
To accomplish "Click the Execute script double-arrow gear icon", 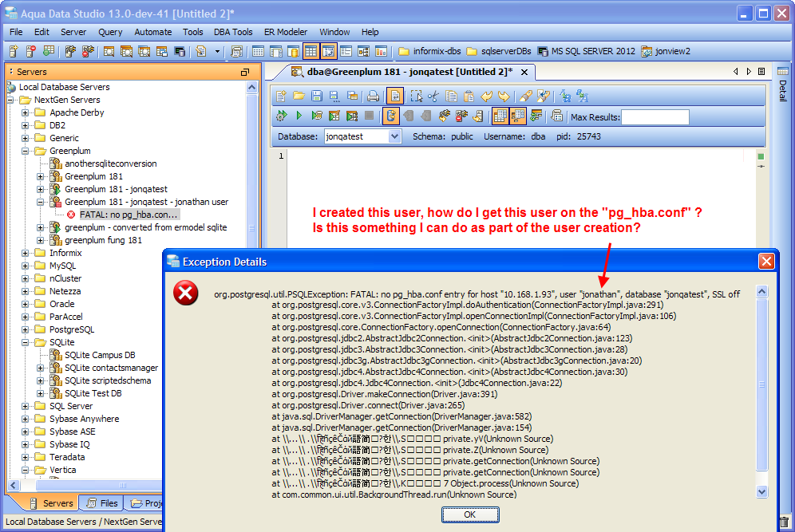I will point(282,116).
